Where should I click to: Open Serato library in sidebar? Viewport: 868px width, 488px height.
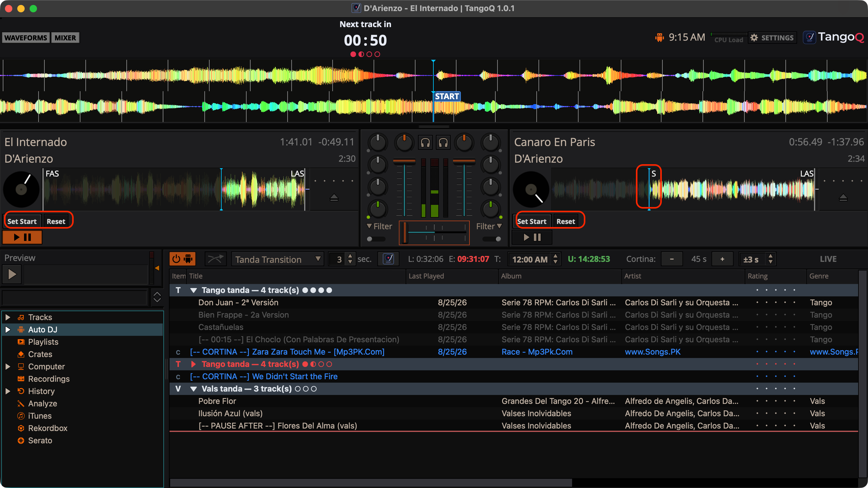[40, 440]
